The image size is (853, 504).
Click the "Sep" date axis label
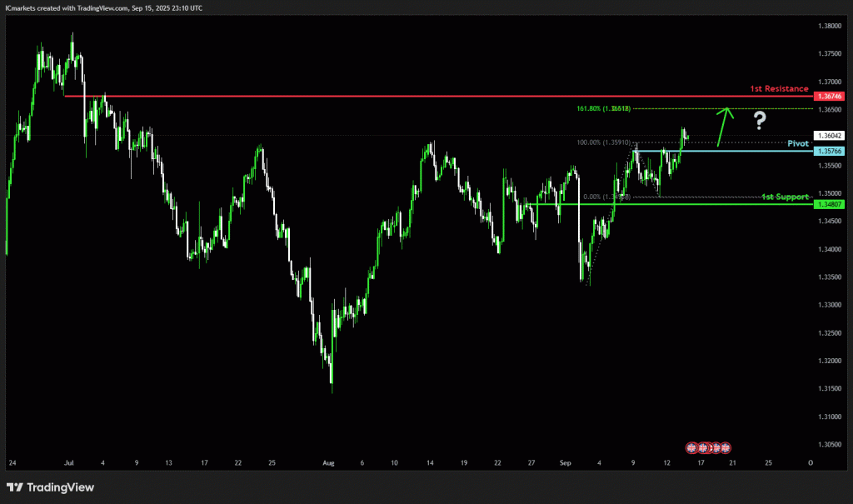566,463
